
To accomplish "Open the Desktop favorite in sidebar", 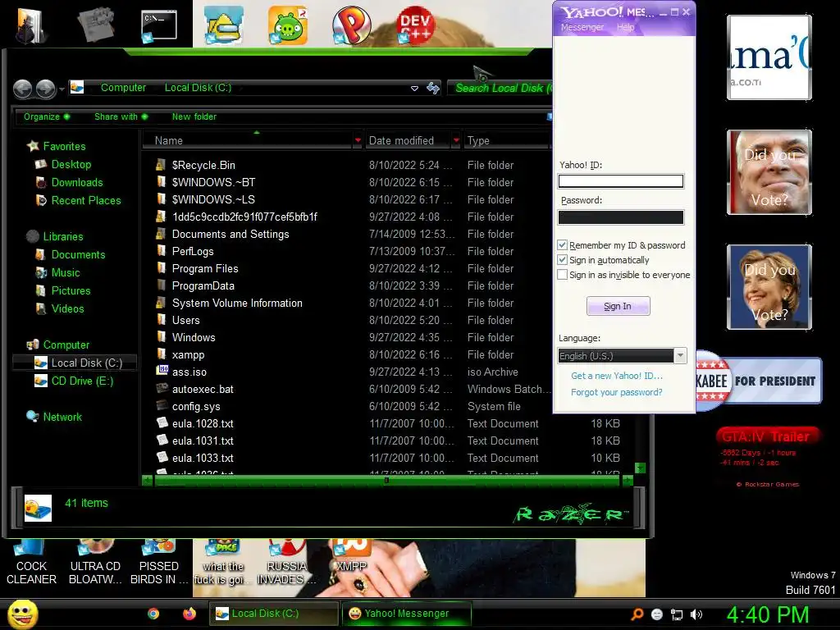I will pos(71,164).
